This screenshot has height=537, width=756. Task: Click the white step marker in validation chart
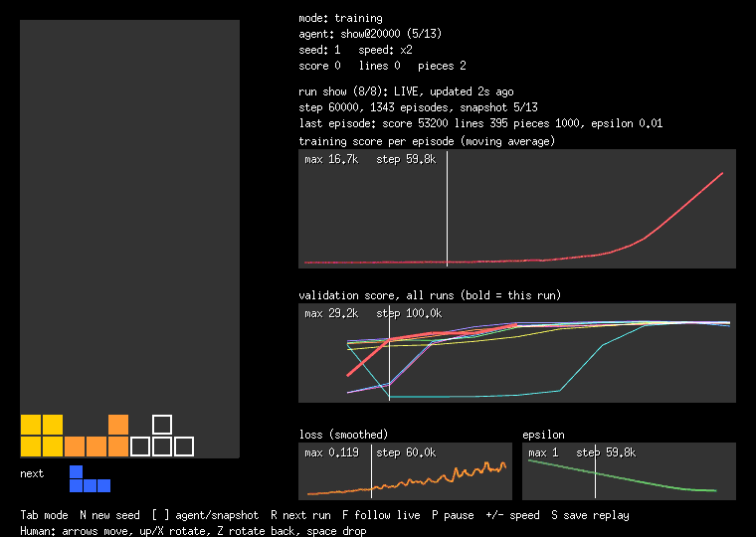click(389, 353)
